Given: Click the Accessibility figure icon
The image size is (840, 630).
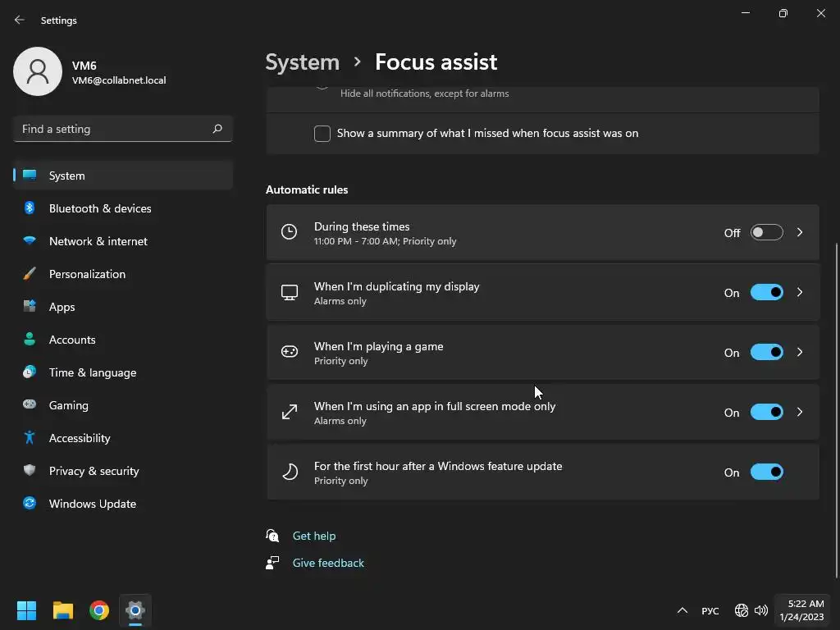Looking at the screenshot, I should coord(30,438).
